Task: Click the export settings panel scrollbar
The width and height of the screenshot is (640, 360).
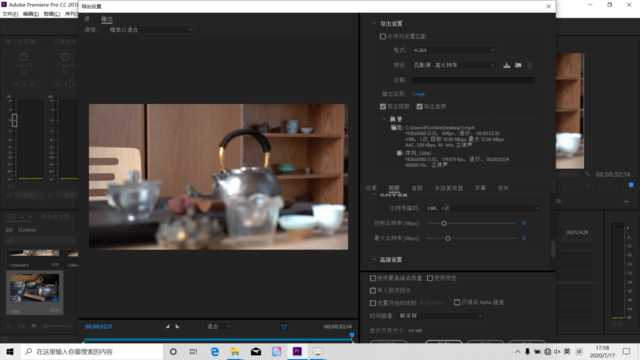Action: (553, 249)
